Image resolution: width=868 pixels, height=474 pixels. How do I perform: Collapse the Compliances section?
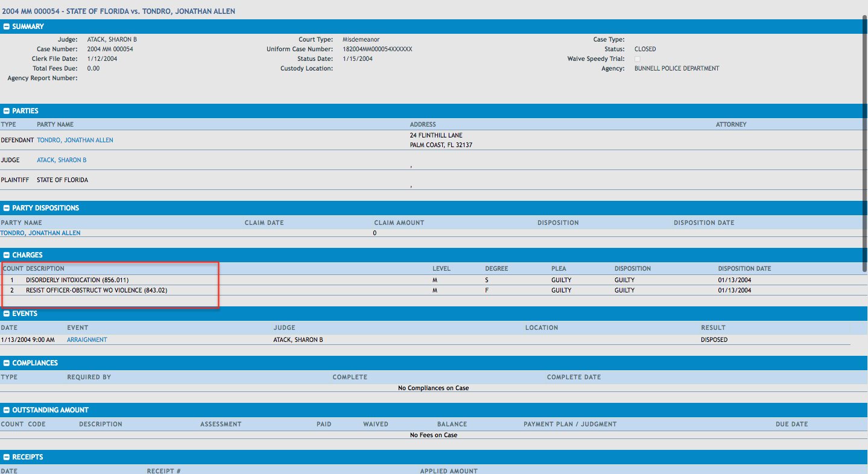coord(7,363)
